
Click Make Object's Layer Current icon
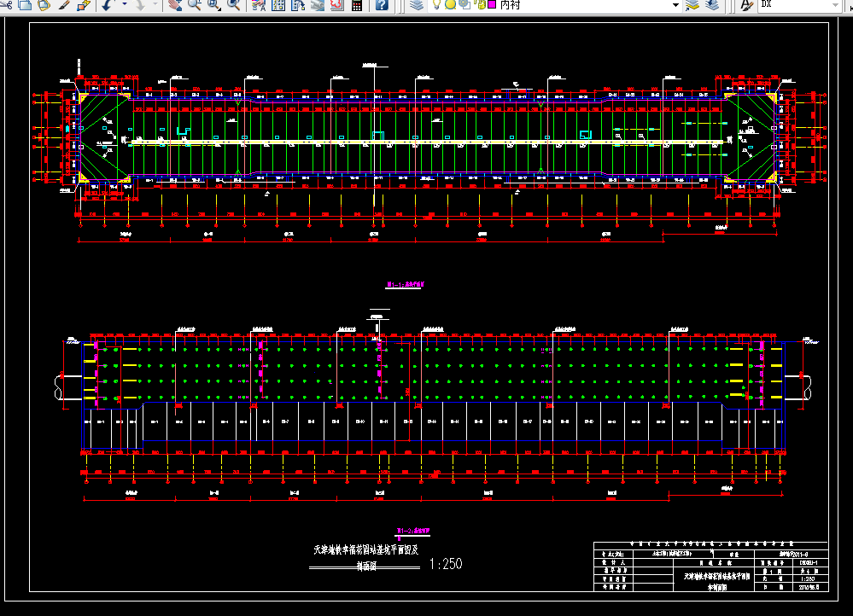[692, 5]
